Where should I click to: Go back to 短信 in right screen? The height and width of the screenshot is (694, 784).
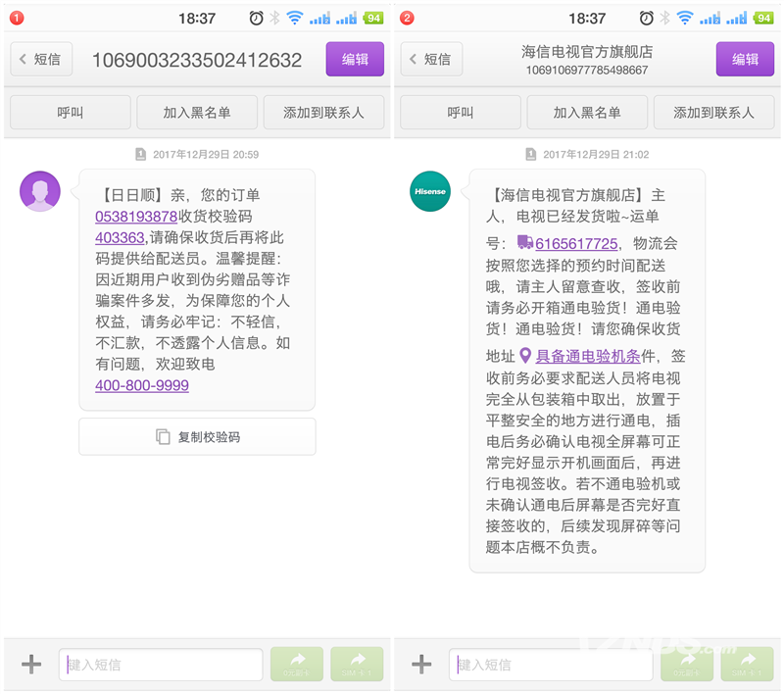tap(431, 59)
